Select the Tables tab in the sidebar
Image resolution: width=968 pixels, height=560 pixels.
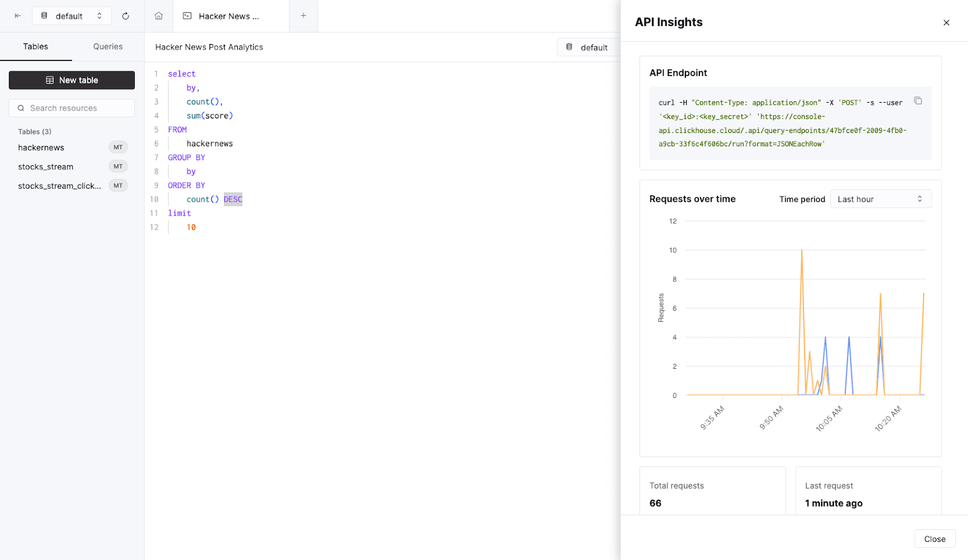[x=36, y=47]
